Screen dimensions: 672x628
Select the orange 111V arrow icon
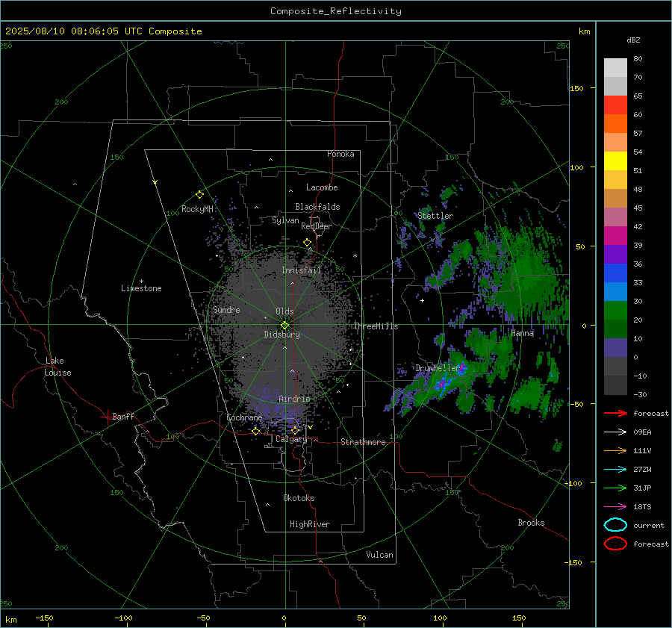[x=615, y=450]
